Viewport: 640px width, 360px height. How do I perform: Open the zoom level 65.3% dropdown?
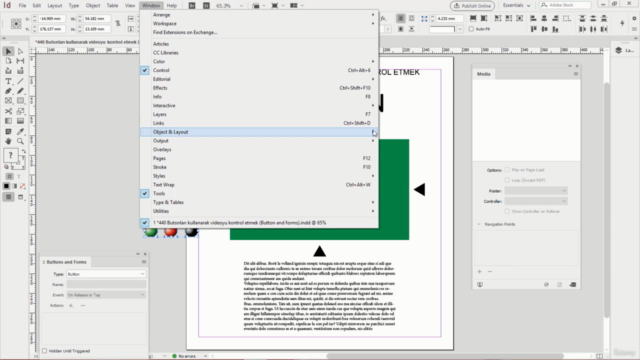click(241, 6)
